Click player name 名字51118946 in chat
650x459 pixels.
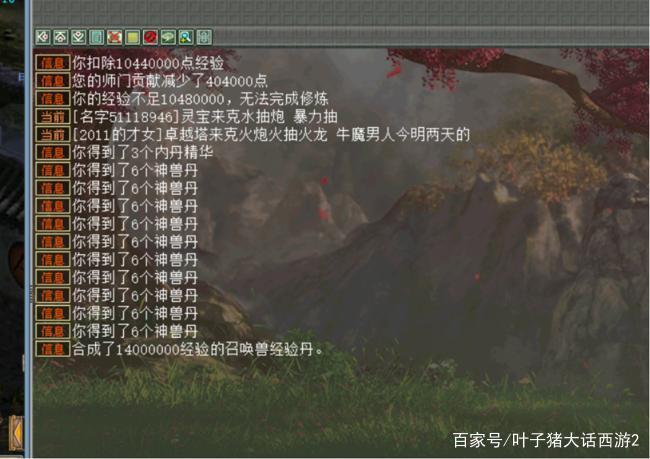pyautogui.click(x=126, y=117)
